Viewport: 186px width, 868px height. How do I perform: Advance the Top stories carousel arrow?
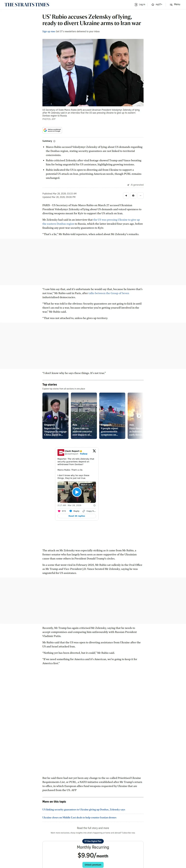pyautogui.click(x=139, y=416)
